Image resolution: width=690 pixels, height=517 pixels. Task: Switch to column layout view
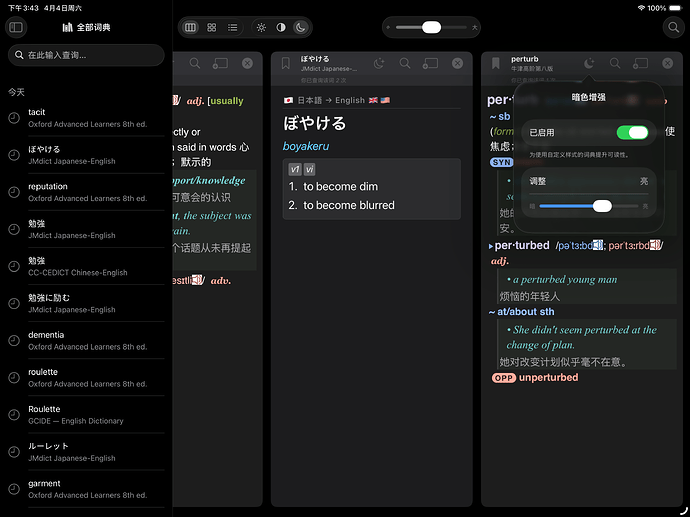190,27
